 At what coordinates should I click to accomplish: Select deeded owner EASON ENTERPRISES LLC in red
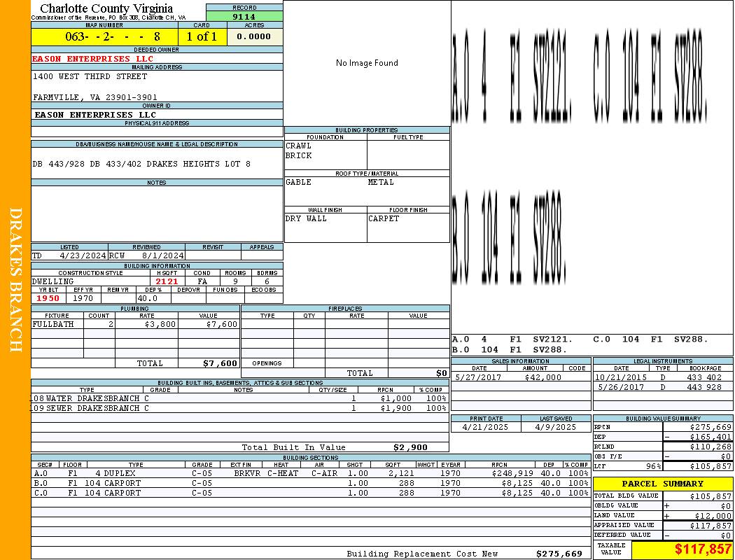click(92, 59)
